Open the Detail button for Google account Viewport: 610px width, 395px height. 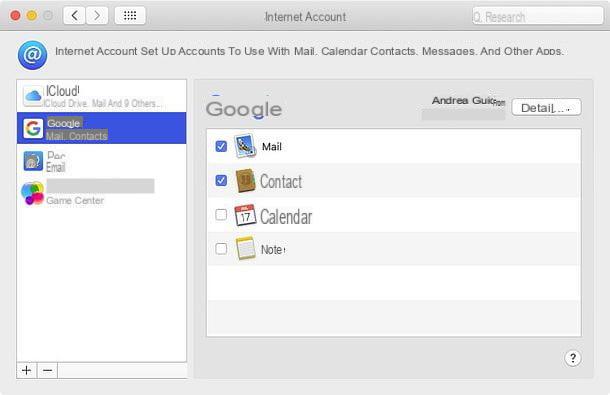pyautogui.click(x=546, y=107)
